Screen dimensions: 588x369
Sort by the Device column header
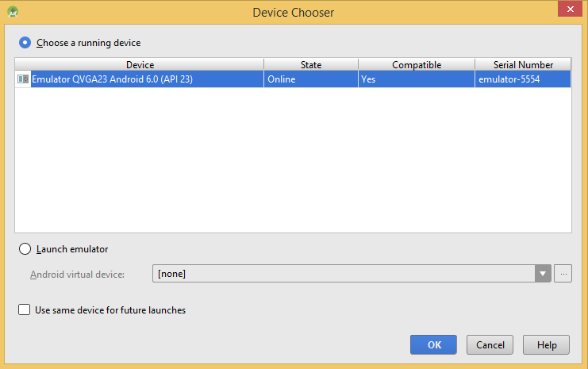140,64
